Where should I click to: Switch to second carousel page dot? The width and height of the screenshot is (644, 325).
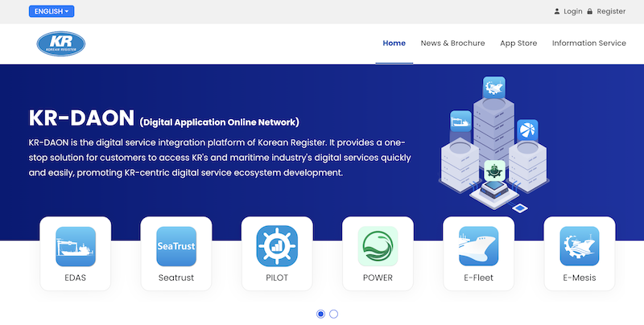[333, 314]
